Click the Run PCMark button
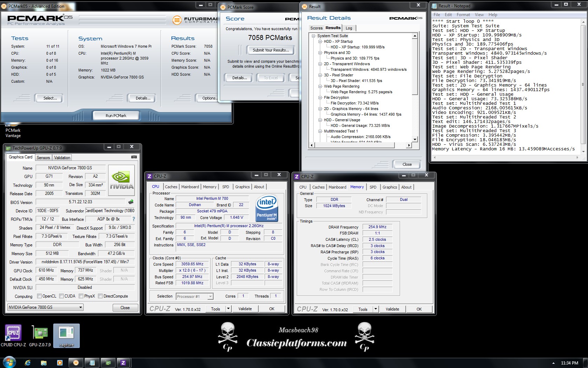The image size is (588, 368). [116, 116]
